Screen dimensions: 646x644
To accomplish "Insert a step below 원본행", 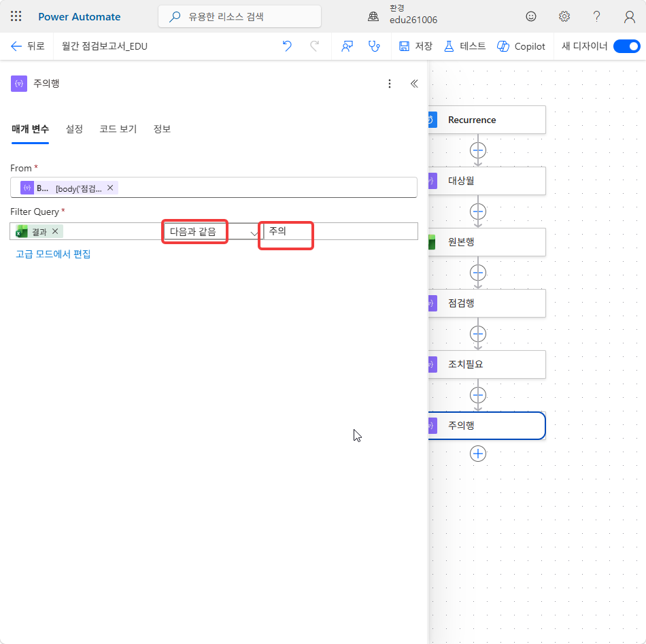I will 478,273.
